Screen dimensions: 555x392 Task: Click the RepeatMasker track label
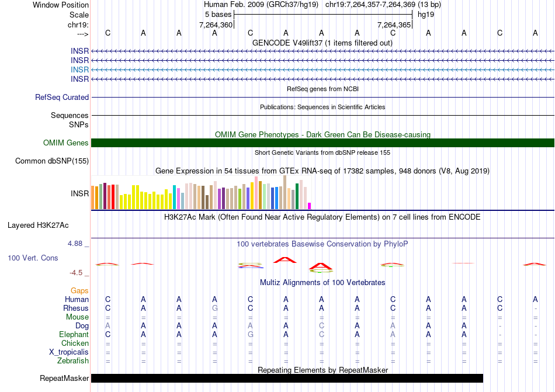point(64,379)
